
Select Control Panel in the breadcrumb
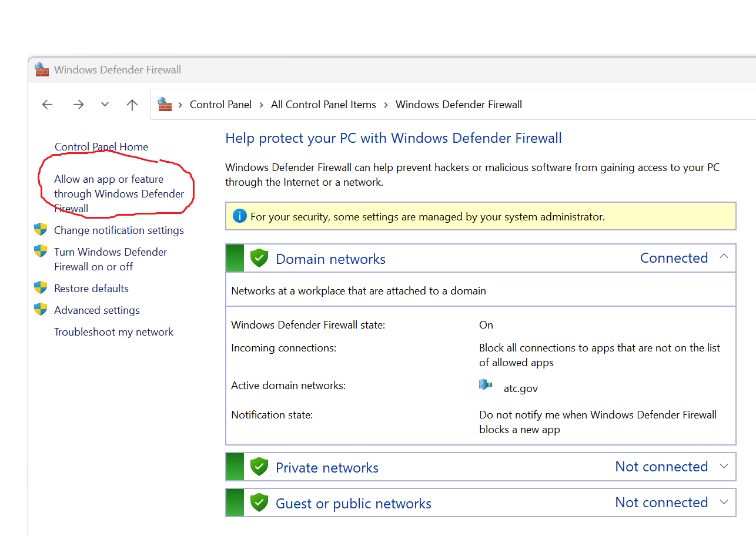[220, 105]
